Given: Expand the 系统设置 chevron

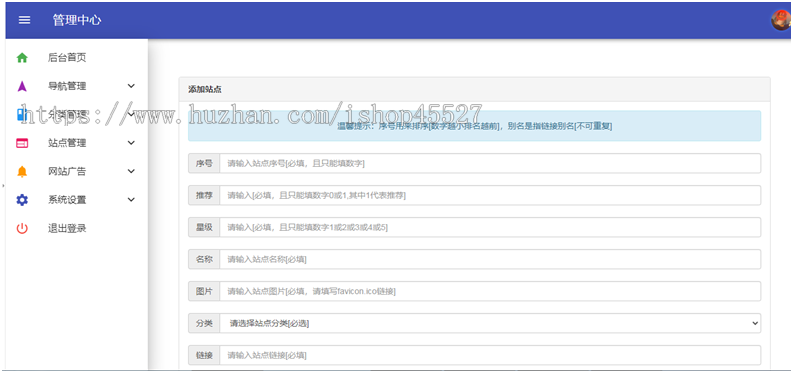Looking at the screenshot, I should (131, 200).
